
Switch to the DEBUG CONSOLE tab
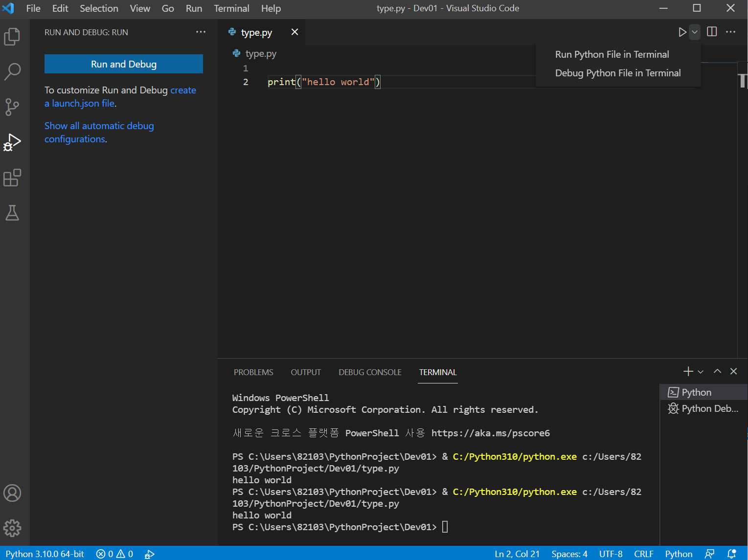[x=370, y=372]
